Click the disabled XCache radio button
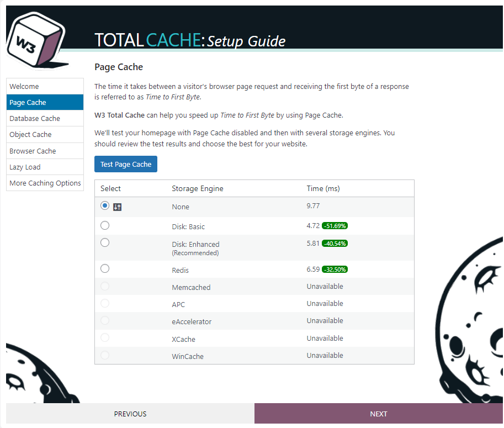Screen dimensions: 504x428 [105, 337]
